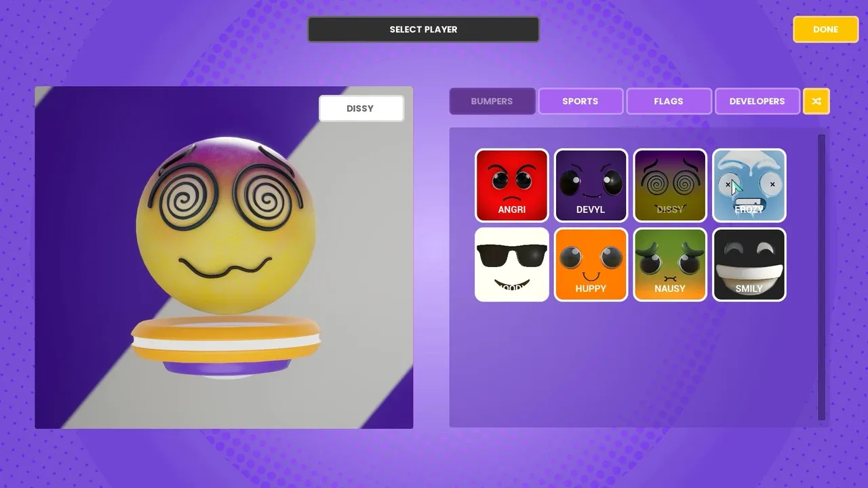Viewport: 868px width, 488px height.
Task: Click the yellow shuffle randomize icon
Action: 816,102
